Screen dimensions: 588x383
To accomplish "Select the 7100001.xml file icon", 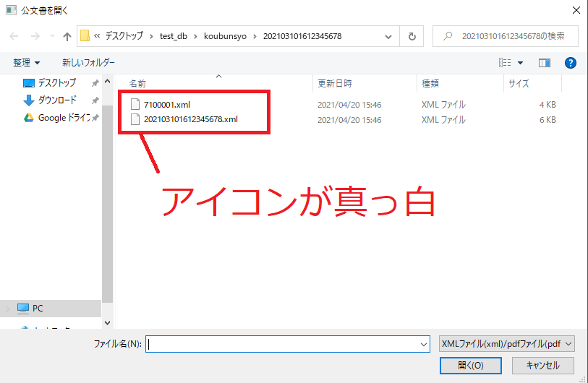I will click(x=135, y=104).
